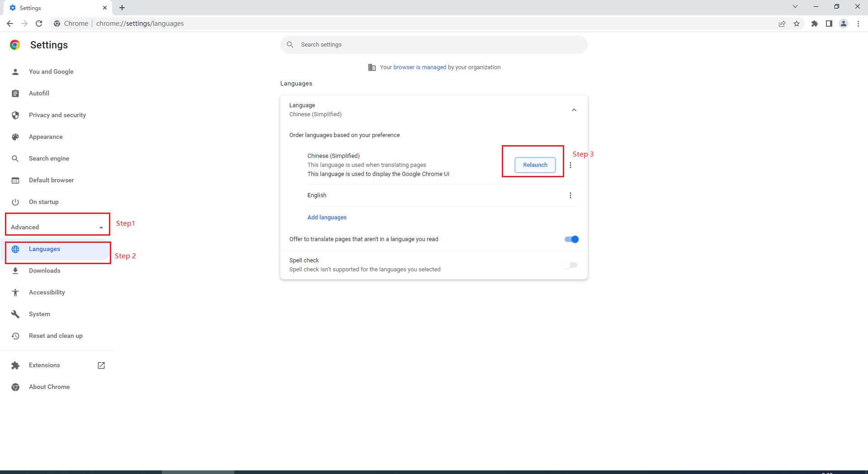Click the reload page icon

click(x=39, y=24)
